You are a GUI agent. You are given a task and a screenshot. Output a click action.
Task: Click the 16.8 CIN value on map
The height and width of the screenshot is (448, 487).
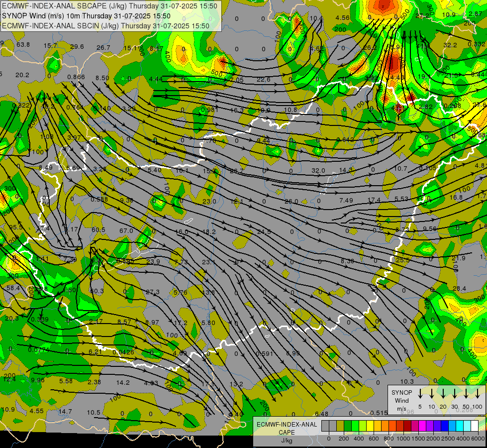pos(456,198)
